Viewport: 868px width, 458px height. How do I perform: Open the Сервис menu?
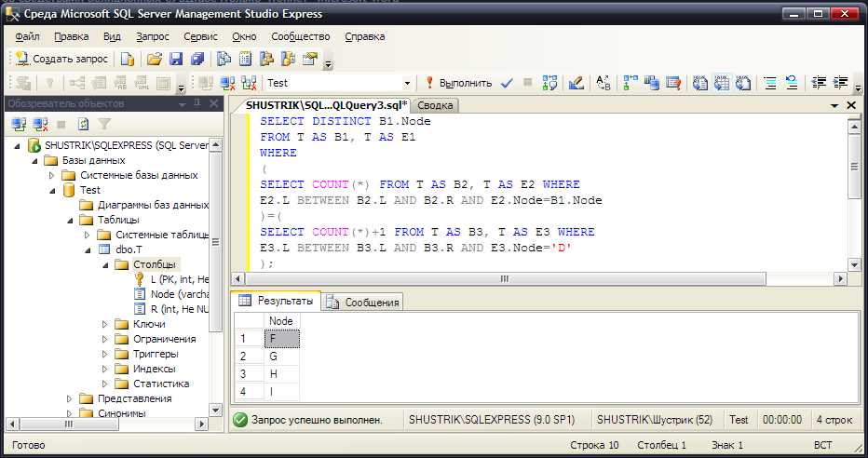200,36
